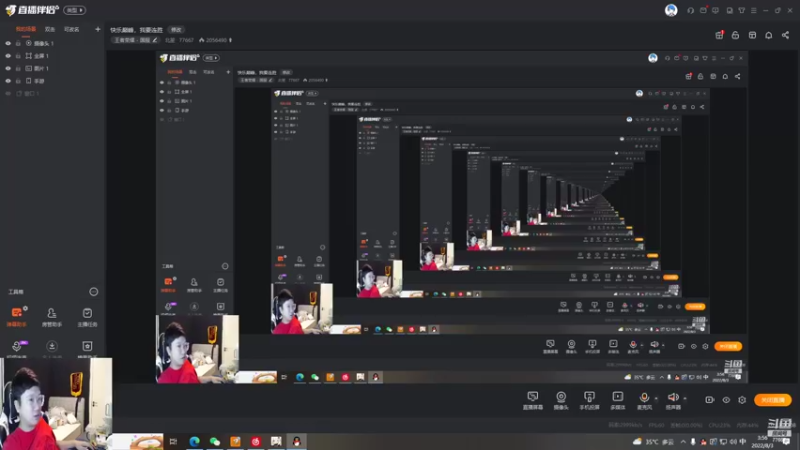Viewport: 800px width, 450px height.
Task: Add camera source (摄像头) from outermost bottom toolbar
Action: click(x=561, y=400)
